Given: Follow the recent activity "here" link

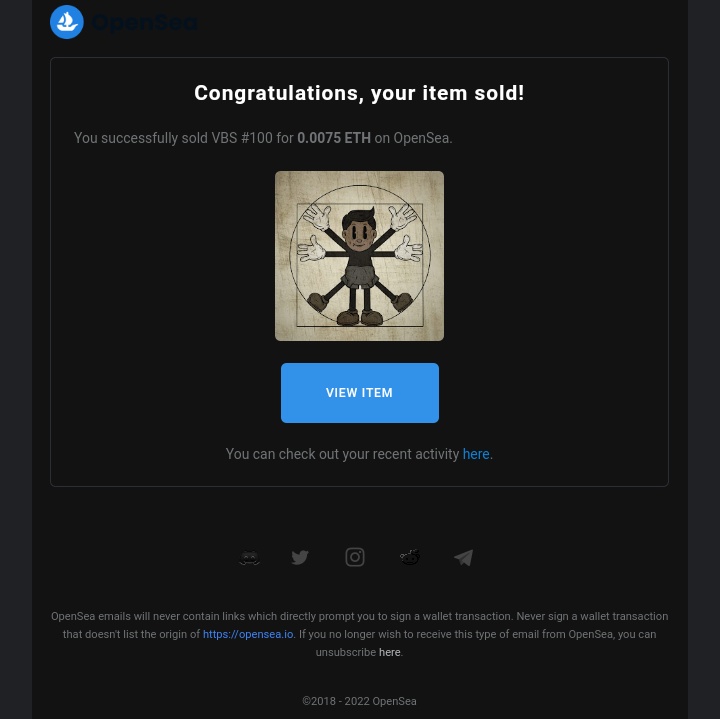Looking at the screenshot, I should [x=476, y=454].
